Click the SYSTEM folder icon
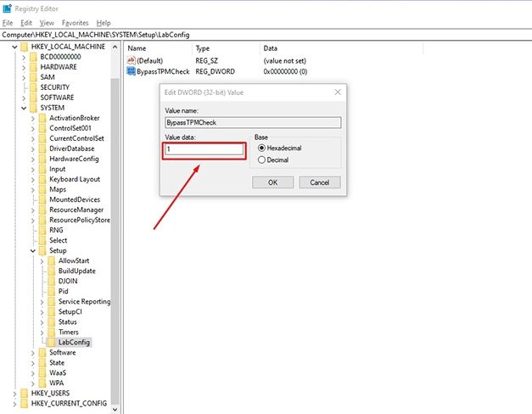532x414 pixels. coord(33,108)
